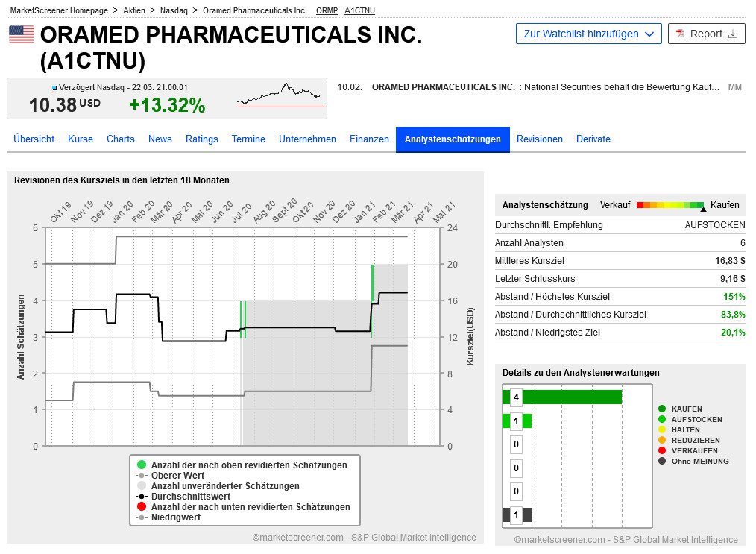Click the yellow HALTEN legend dot
Image resolution: width=756 pixels, height=554 pixels.
pos(661,429)
